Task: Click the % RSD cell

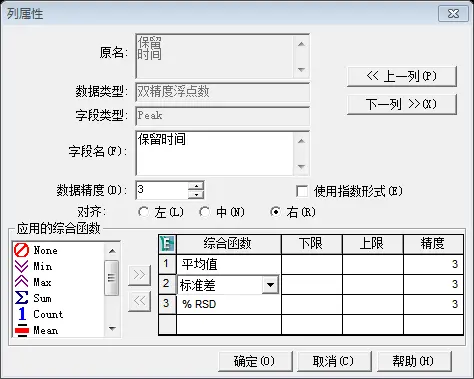Action: [229, 304]
